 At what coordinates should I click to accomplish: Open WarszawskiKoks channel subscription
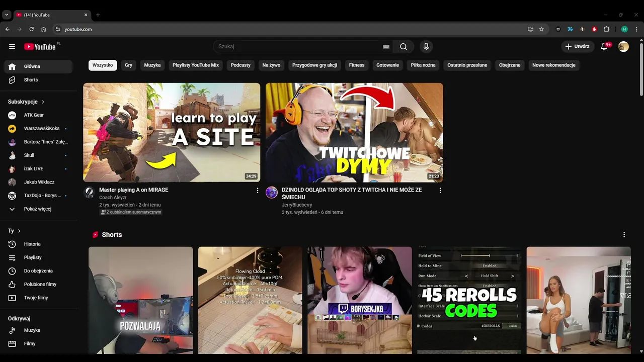pyautogui.click(x=38, y=129)
